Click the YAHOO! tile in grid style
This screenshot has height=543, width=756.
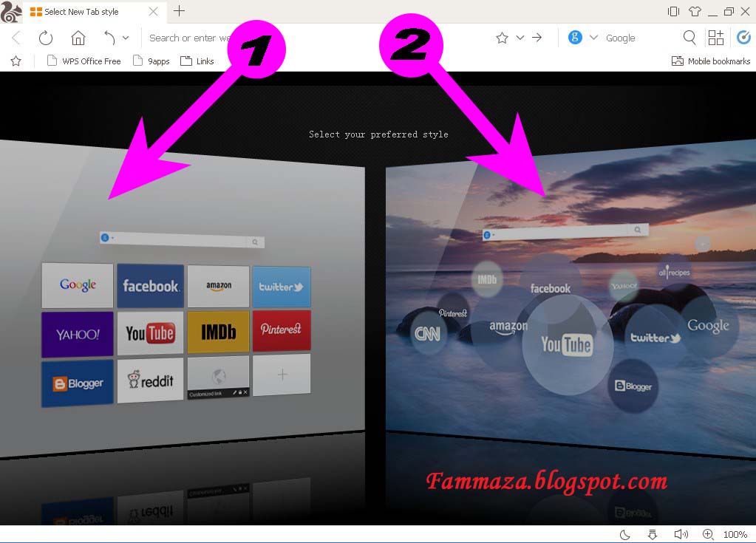tap(77, 335)
